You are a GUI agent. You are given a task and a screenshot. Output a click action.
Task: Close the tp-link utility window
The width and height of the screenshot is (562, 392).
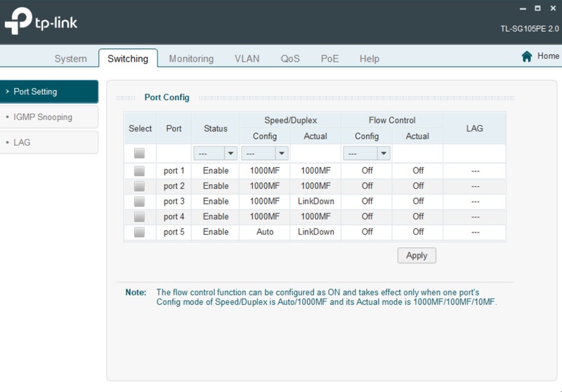552,8
